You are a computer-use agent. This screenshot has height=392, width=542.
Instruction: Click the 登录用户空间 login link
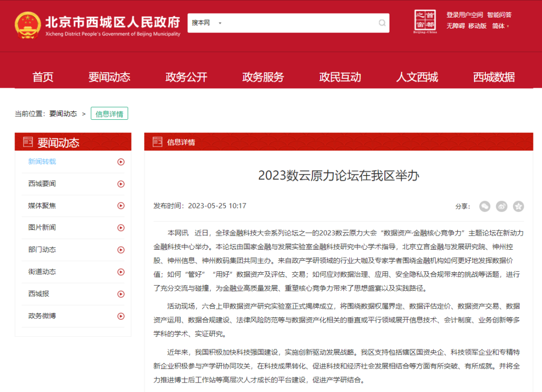[x=464, y=15]
